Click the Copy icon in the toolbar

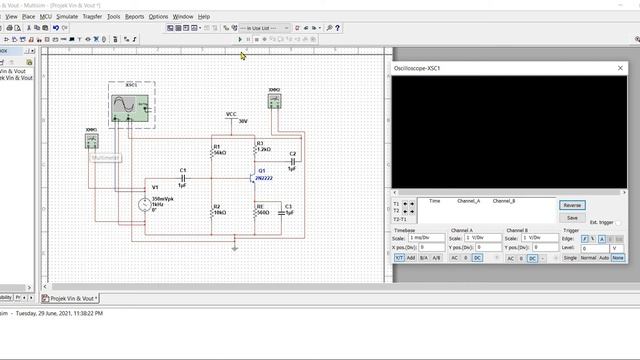(x=37, y=28)
